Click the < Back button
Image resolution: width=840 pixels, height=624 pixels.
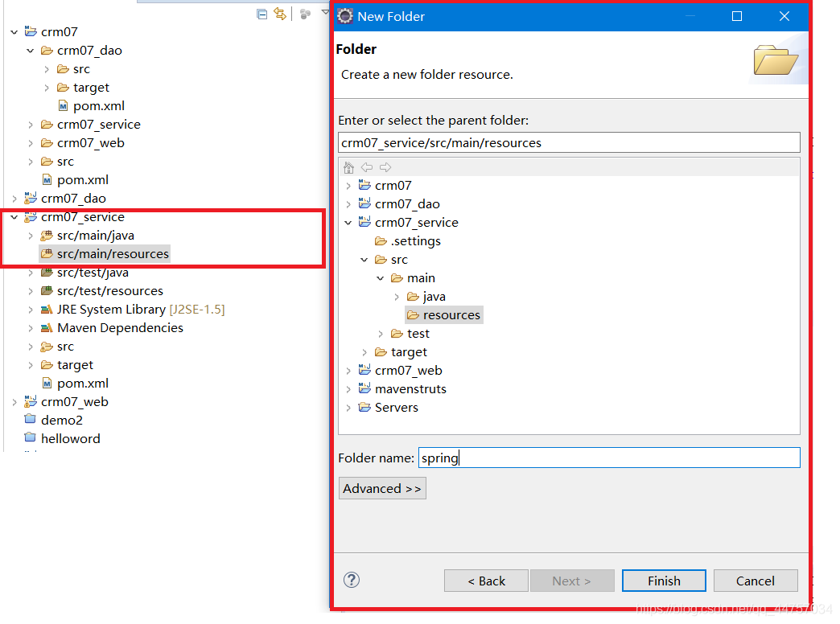487,581
